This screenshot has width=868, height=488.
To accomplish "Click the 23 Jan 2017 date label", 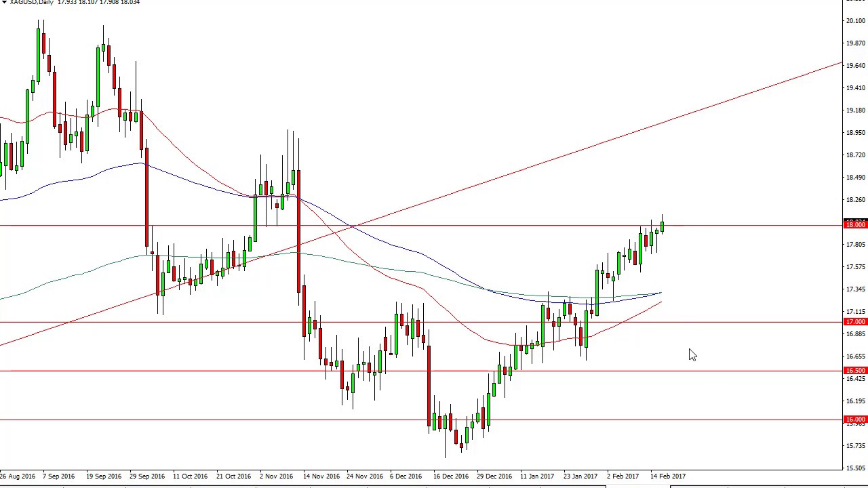I will tap(580, 476).
